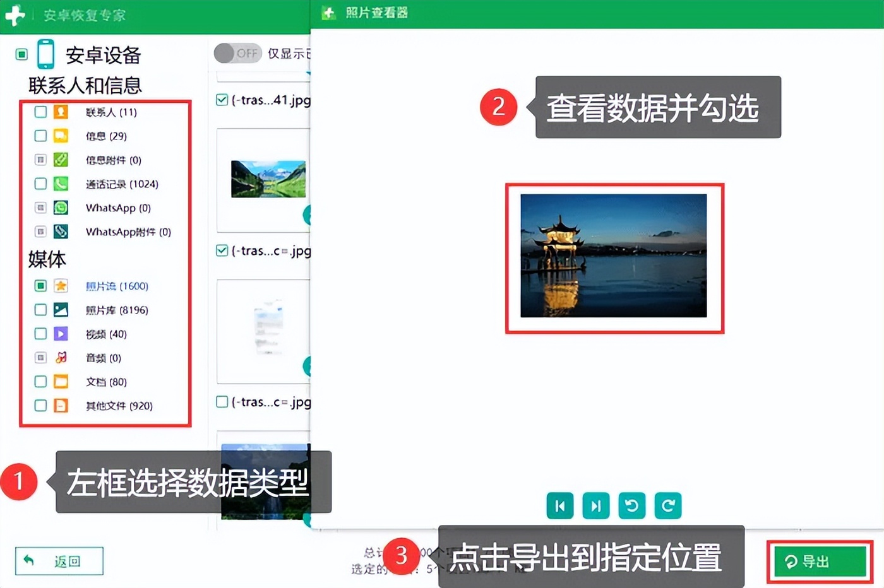Select the WhatsApp icon in sidebar
The image size is (884, 588).
[60, 208]
